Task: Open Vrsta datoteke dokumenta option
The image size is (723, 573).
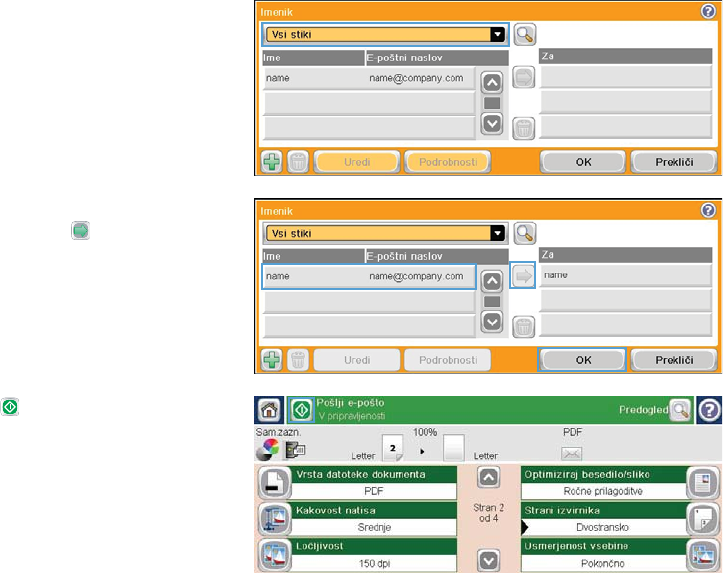Action: [357, 483]
